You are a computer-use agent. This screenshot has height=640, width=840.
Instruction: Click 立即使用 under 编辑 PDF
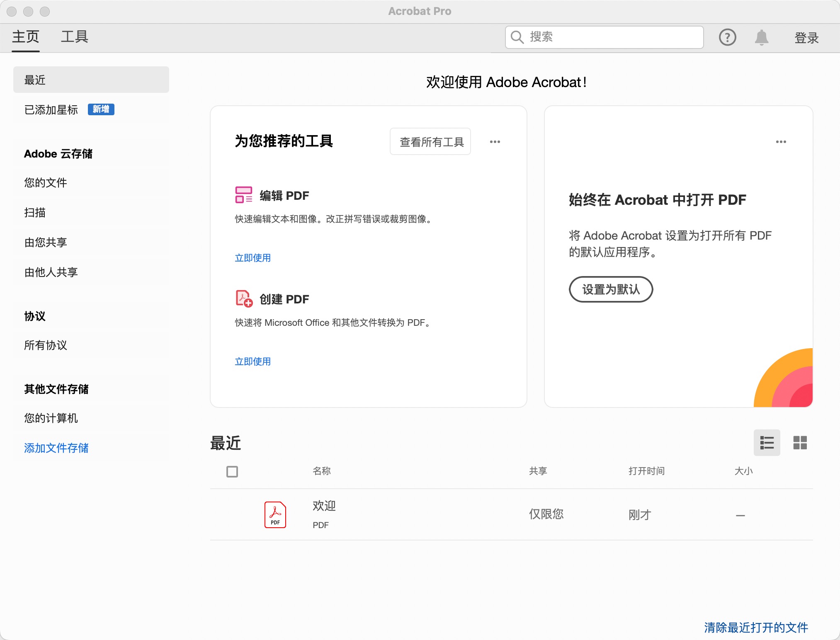pyautogui.click(x=252, y=258)
